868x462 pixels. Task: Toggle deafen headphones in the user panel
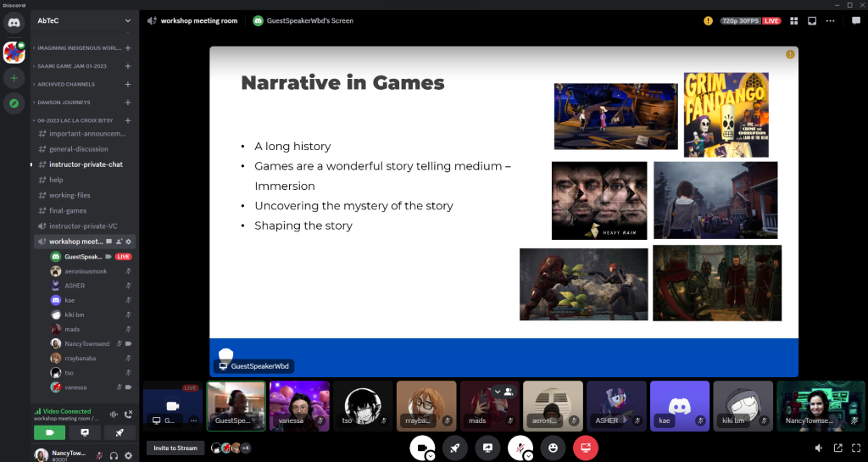tap(114, 455)
